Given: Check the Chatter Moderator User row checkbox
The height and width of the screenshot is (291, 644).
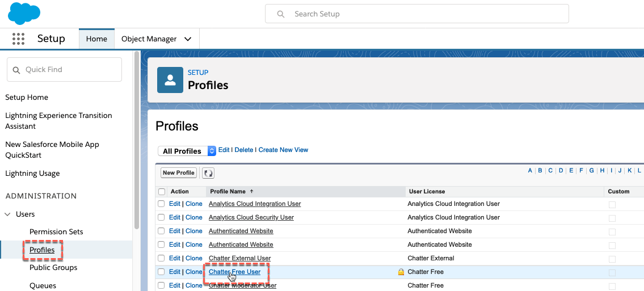Looking at the screenshot, I should point(161,285).
